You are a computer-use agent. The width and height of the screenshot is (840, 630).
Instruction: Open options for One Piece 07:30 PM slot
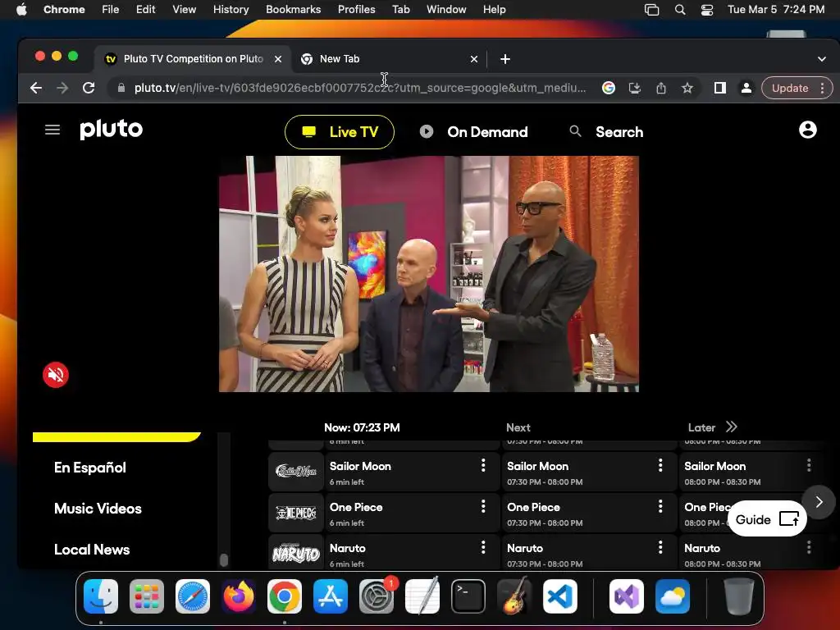click(660, 505)
